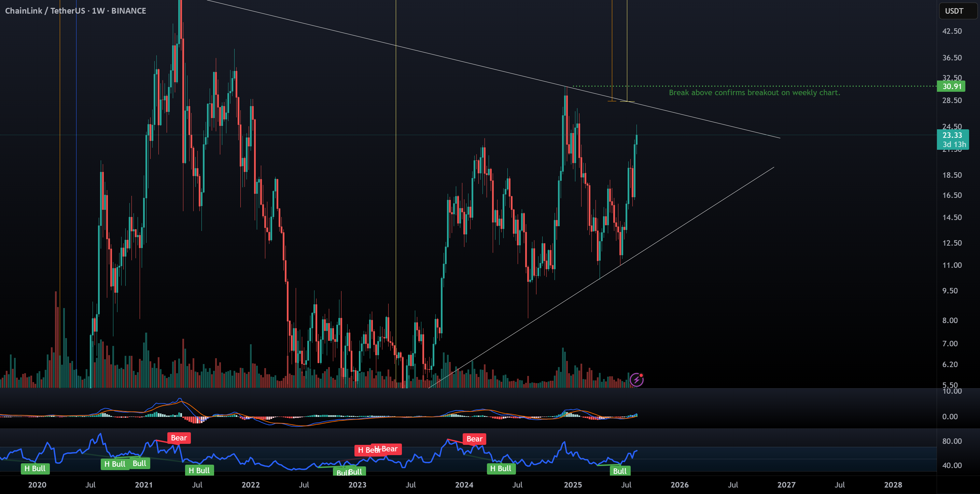Viewport: 980px width, 494px height.
Task: Click the 2024 label on time axis
Action: pyautogui.click(x=464, y=485)
